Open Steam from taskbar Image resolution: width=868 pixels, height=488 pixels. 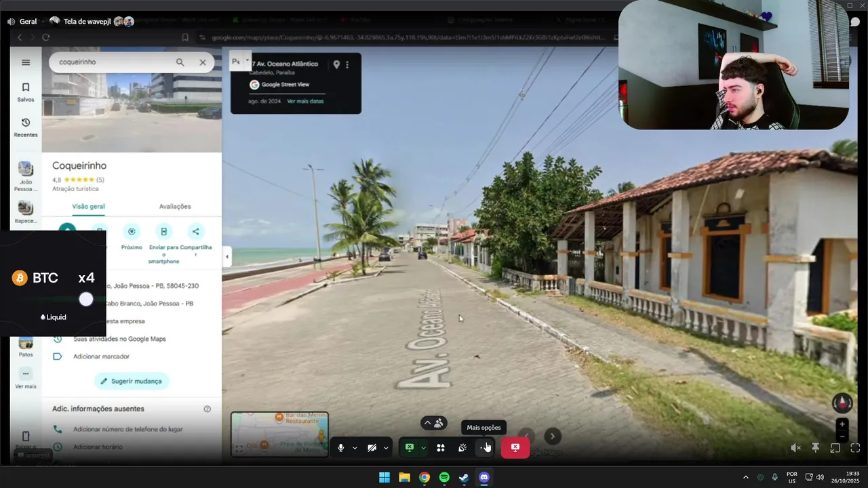pos(464,477)
